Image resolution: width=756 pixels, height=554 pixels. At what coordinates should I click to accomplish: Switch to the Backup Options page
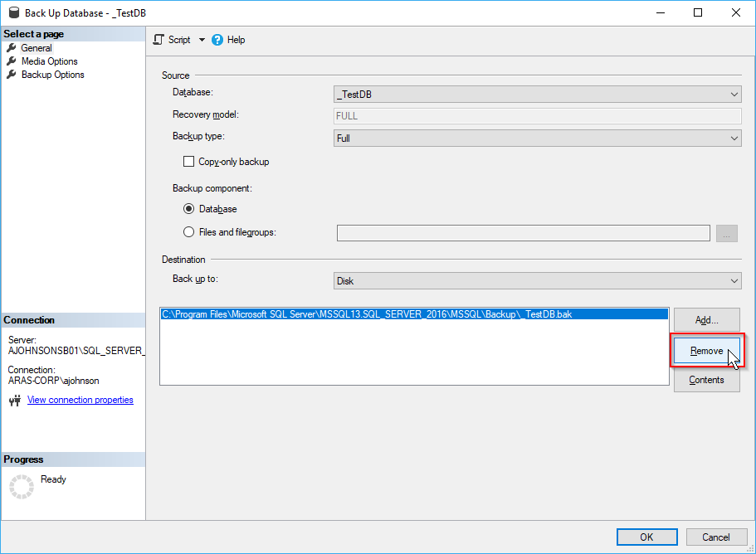click(x=52, y=75)
